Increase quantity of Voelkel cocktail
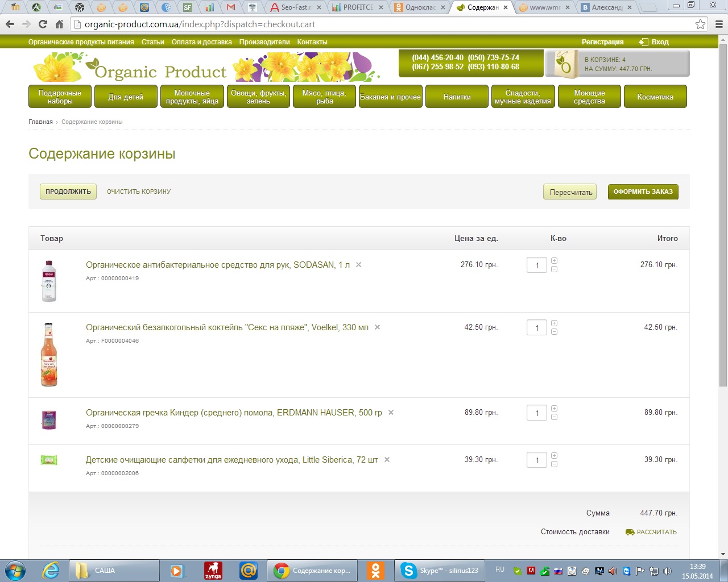Viewport: 728px width, 582px height. tap(554, 323)
